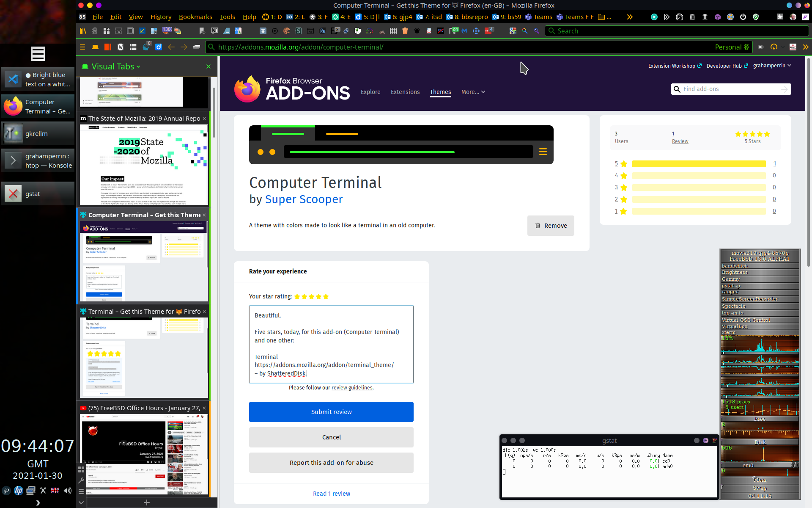The width and height of the screenshot is (812, 508).
Task: Open the Super Scooper author link
Action: click(x=304, y=199)
